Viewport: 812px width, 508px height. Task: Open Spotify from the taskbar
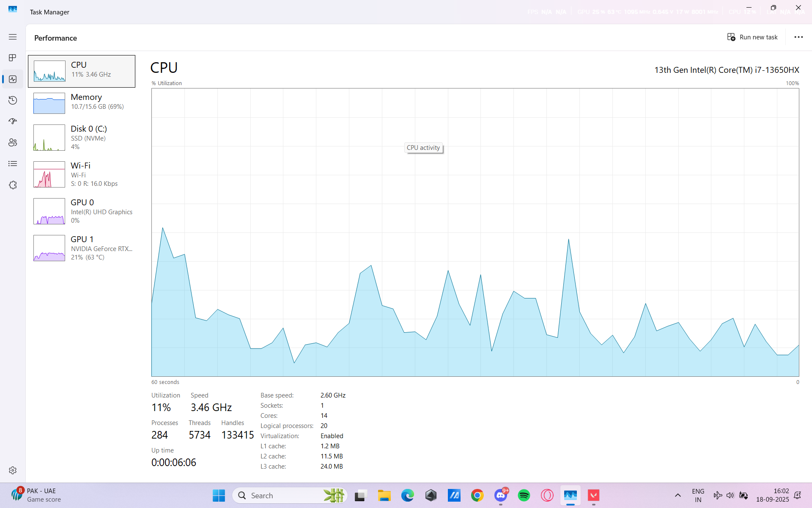[524, 495]
